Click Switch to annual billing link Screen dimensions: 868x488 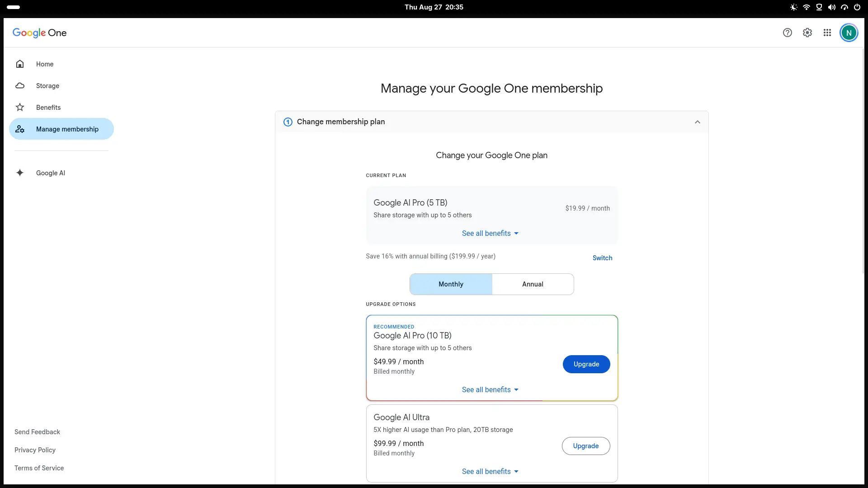point(602,258)
